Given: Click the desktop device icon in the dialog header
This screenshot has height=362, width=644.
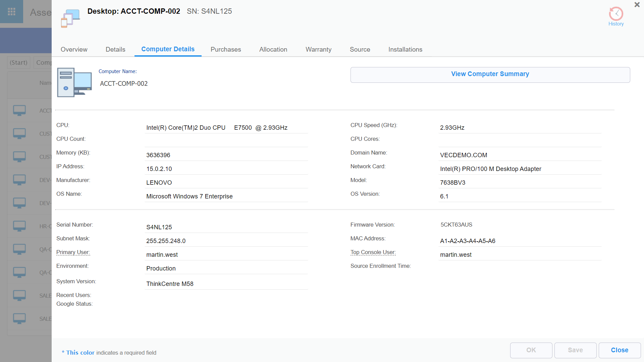Looking at the screenshot, I should 70,18.
